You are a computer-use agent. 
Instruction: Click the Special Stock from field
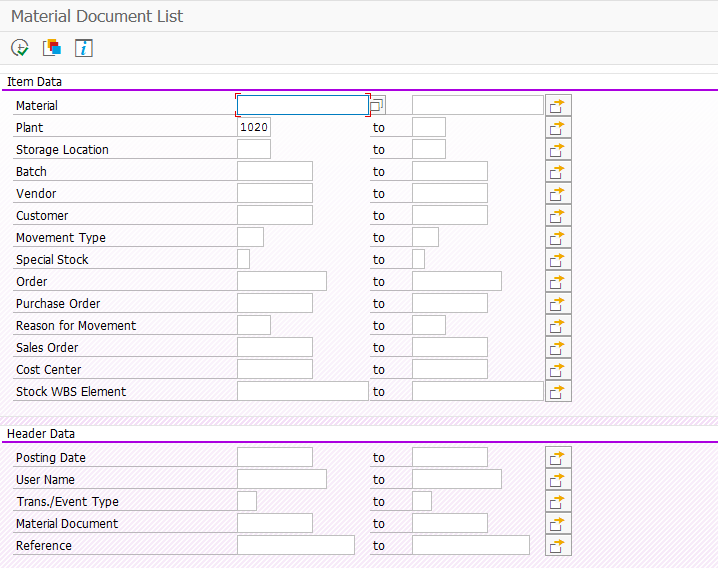[244, 259]
